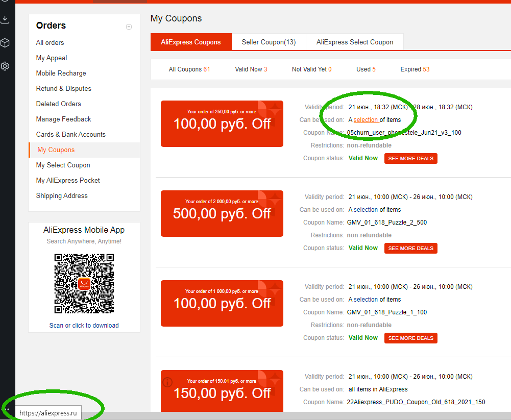Image resolution: width=511 pixels, height=420 pixels.
Task: Go to My Appeal
Action: [x=52, y=58]
